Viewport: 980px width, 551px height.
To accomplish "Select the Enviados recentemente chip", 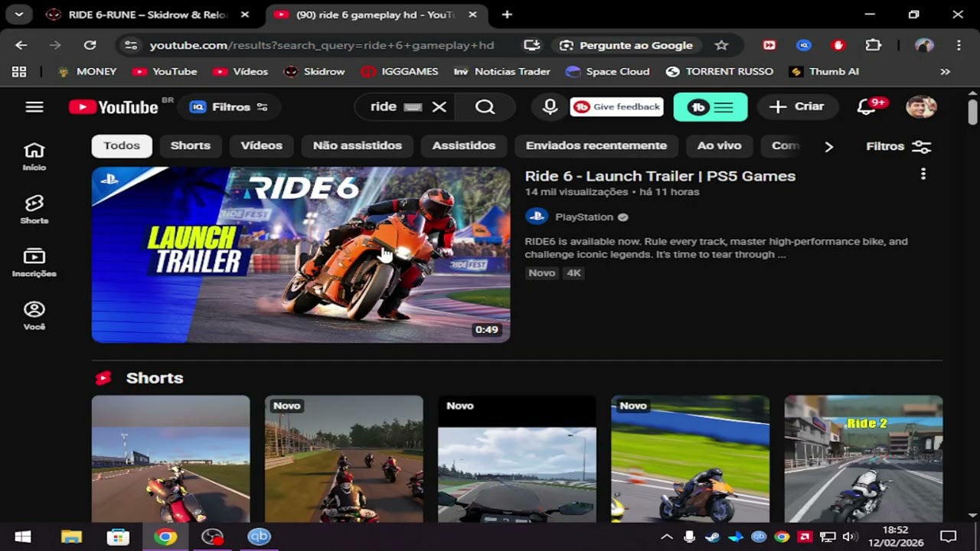I will click(596, 145).
